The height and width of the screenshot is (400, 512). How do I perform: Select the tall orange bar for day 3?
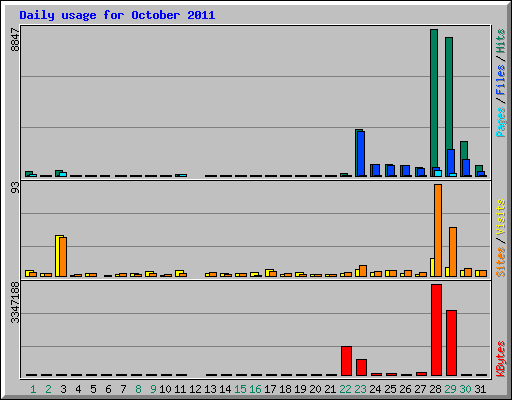(63, 257)
